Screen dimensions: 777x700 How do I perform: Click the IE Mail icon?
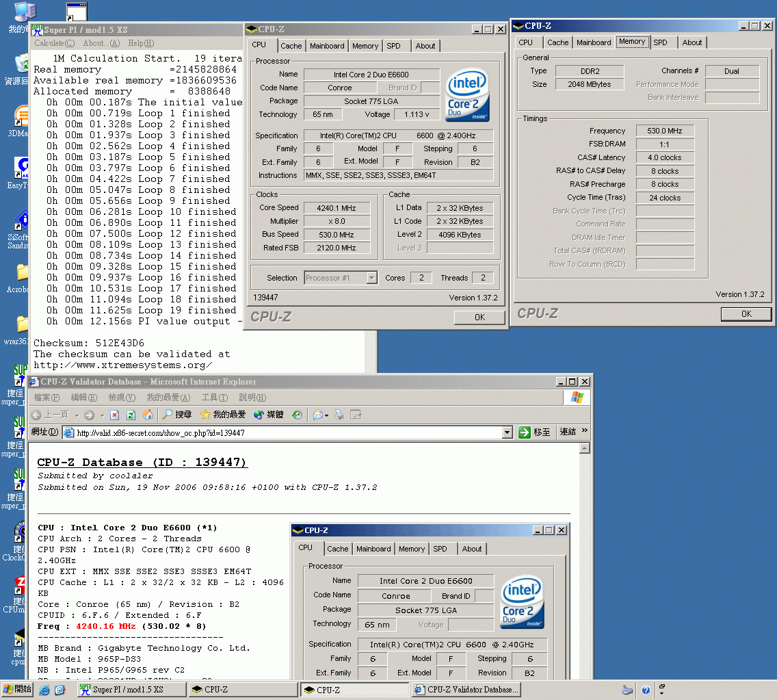[x=318, y=415]
